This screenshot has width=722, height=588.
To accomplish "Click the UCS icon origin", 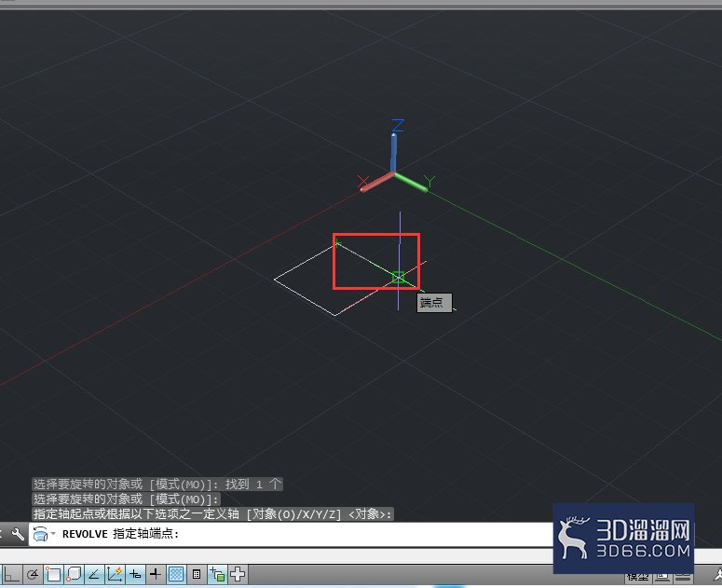I will 394,173.
